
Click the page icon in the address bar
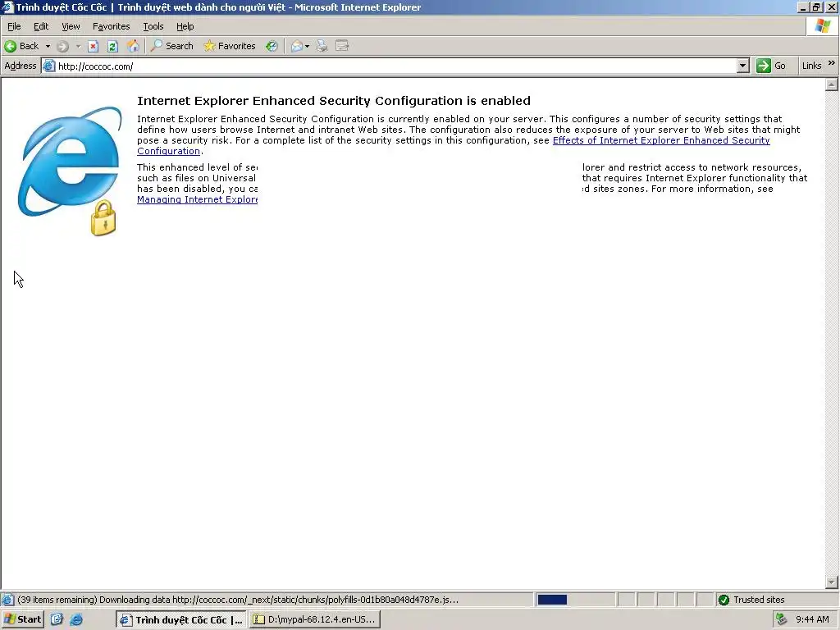pyautogui.click(x=48, y=66)
